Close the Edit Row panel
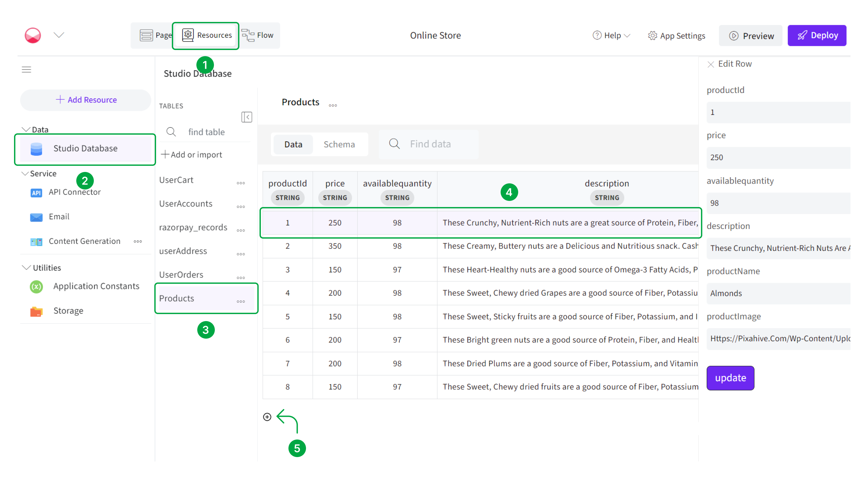 [x=711, y=64]
